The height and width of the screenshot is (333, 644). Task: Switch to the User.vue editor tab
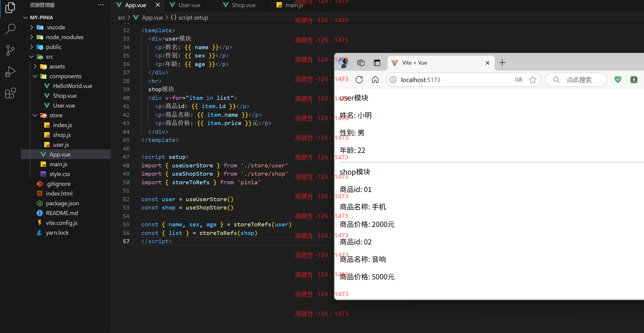(189, 5)
